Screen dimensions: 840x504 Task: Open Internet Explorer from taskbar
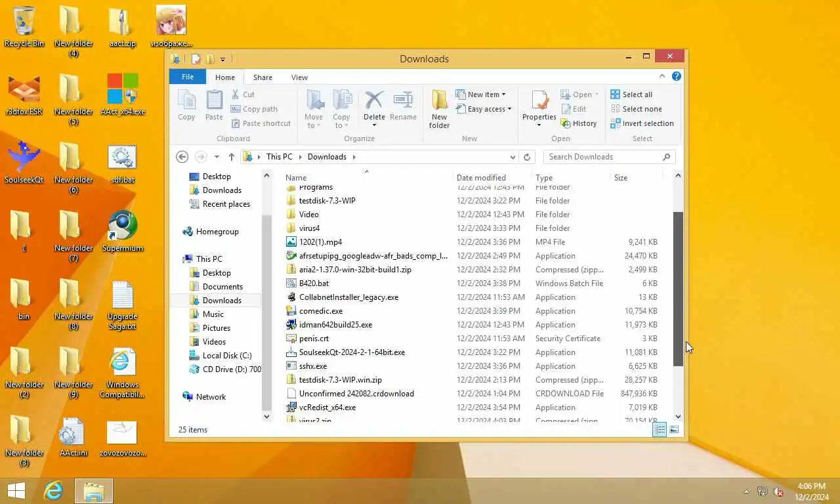(53, 491)
